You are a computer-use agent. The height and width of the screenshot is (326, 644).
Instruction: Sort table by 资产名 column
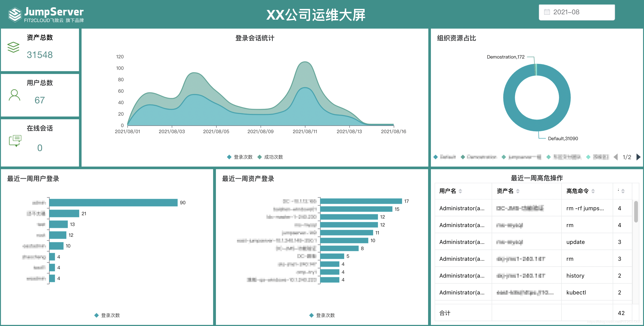coord(518,191)
